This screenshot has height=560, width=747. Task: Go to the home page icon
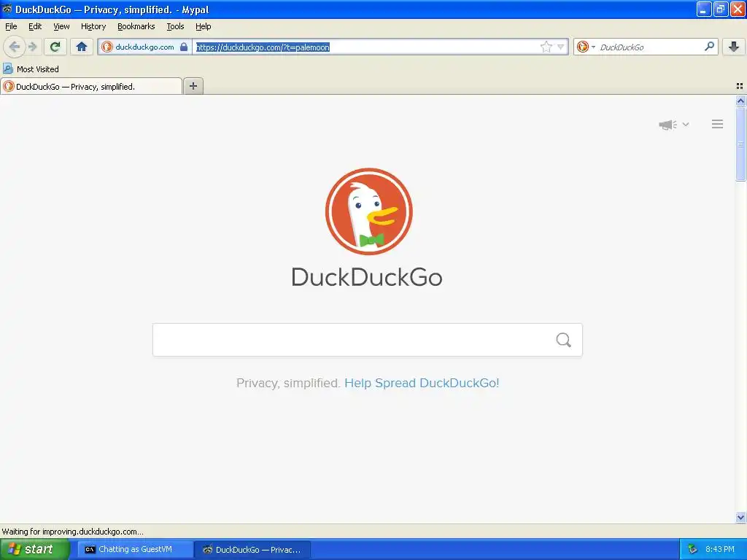[x=82, y=47]
